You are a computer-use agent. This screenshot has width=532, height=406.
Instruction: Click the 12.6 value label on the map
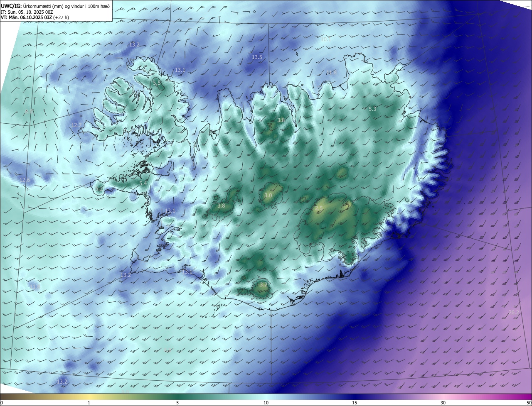point(25,180)
